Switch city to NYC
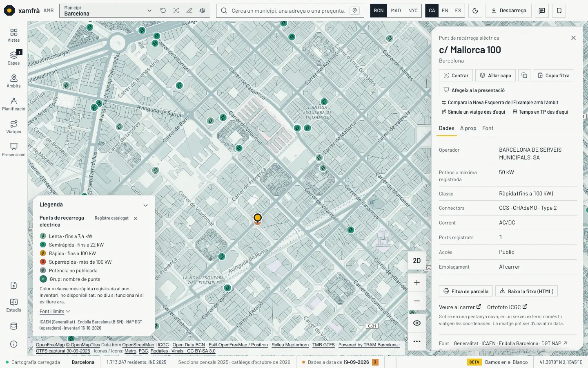Viewport: 588px width, 368px height. [x=413, y=11]
